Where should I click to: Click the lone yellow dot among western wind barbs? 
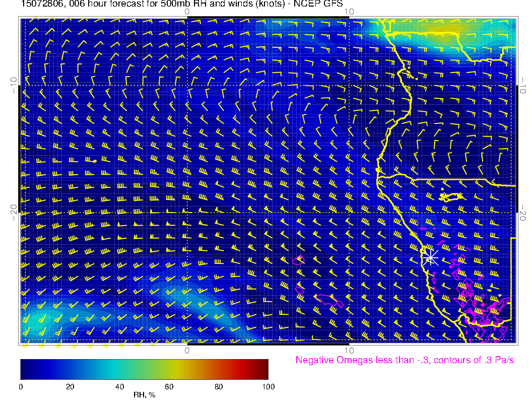(x=95, y=161)
